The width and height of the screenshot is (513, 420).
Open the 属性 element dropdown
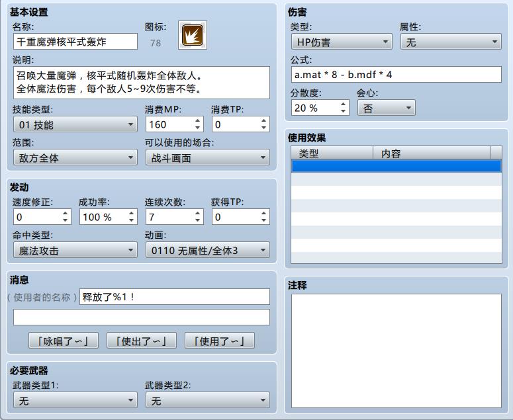coord(451,42)
